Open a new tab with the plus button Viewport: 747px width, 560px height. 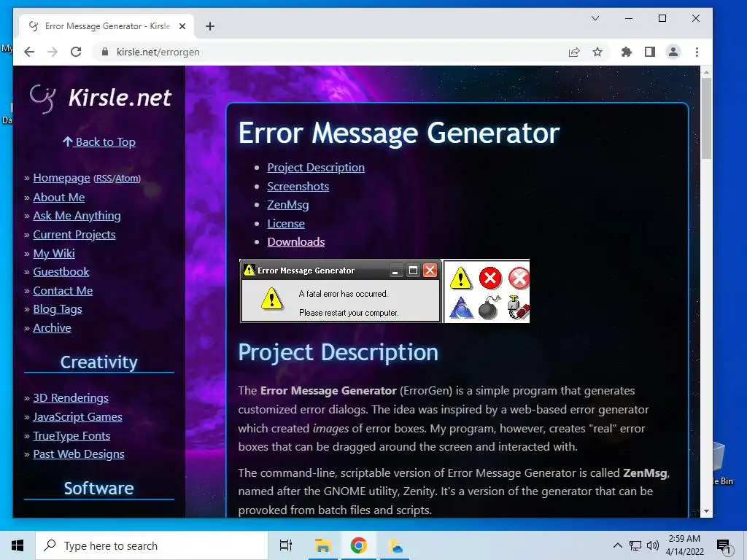click(x=210, y=26)
